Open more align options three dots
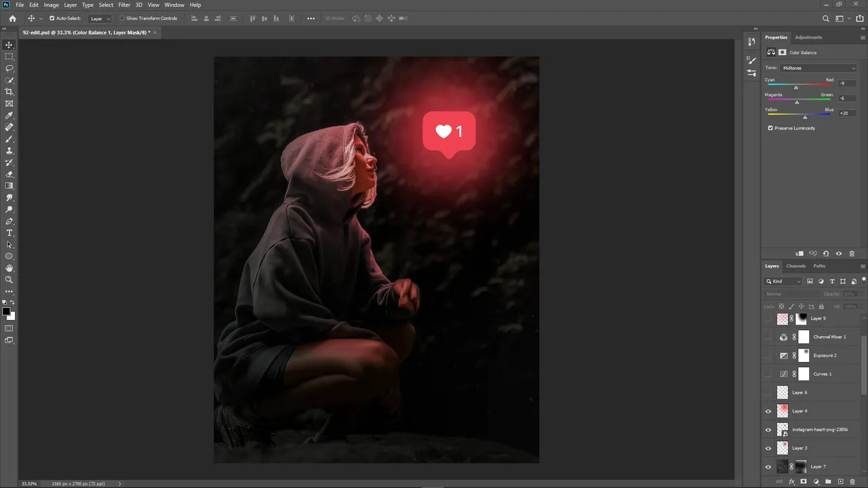868x488 pixels. point(311,18)
